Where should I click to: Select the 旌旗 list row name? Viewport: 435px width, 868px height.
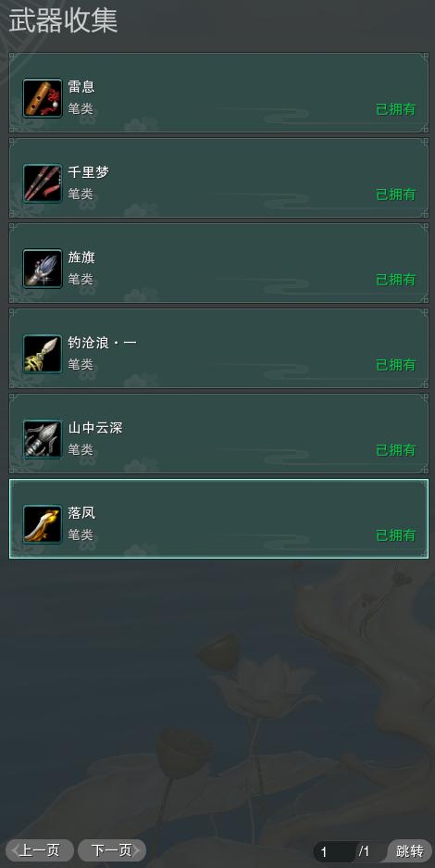(x=81, y=257)
